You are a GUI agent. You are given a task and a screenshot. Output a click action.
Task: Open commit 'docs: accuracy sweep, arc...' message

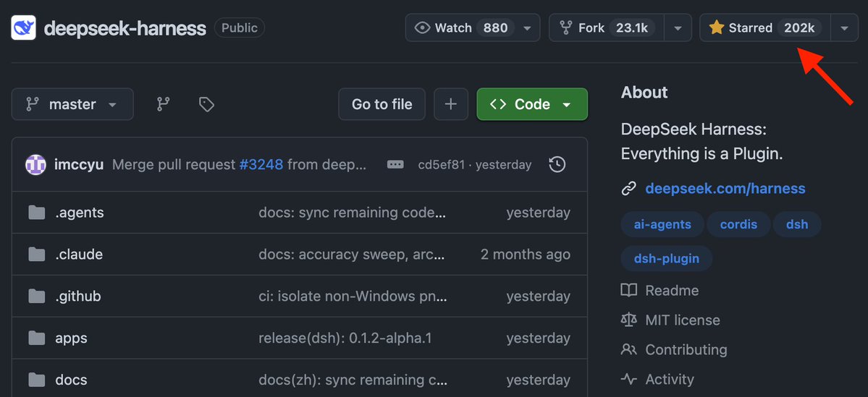pos(352,255)
